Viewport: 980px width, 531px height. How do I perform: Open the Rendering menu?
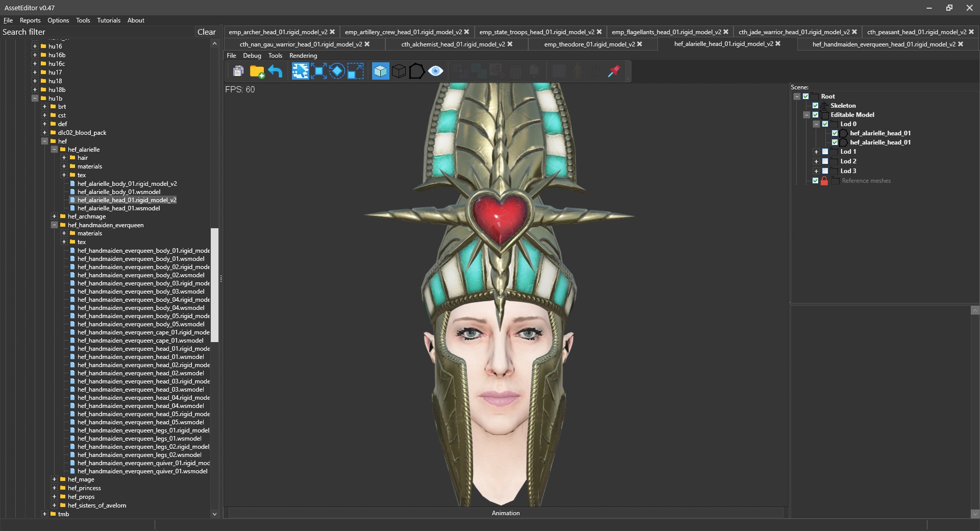(303, 56)
